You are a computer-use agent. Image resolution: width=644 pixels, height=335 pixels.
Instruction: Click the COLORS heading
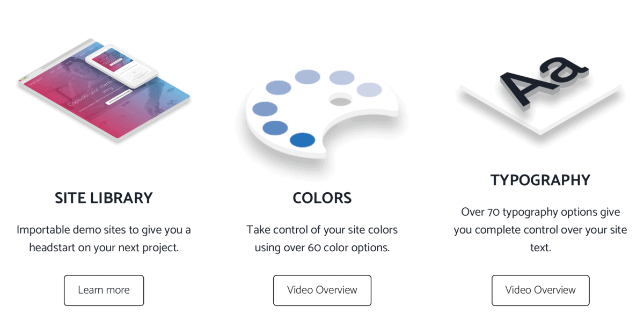[x=322, y=198]
